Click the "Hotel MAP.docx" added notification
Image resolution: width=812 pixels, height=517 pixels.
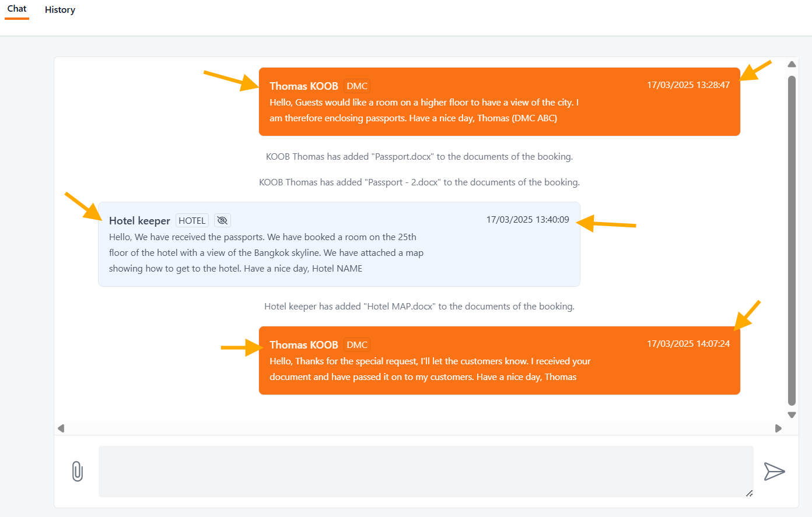(419, 307)
